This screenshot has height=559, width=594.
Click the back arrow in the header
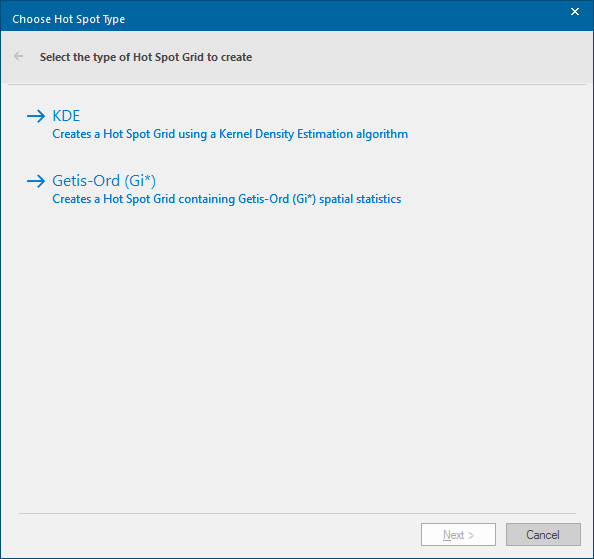click(x=18, y=56)
